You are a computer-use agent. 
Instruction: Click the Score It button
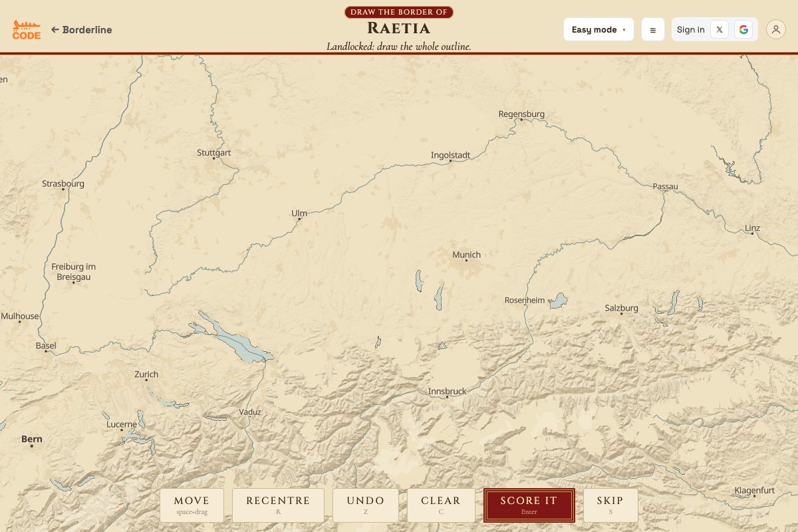point(529,505)
